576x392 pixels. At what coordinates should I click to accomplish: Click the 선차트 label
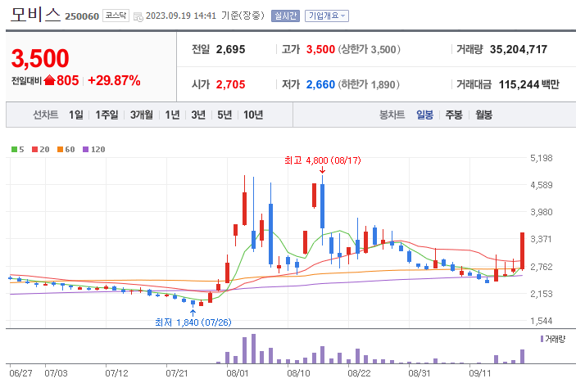pos(46,115)
